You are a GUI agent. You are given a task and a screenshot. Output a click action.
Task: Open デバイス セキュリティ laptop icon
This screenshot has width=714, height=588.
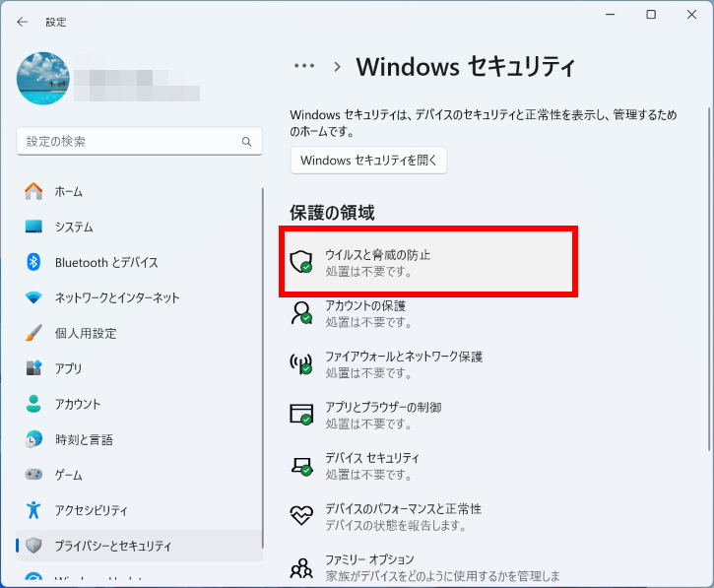coord(301,466)
